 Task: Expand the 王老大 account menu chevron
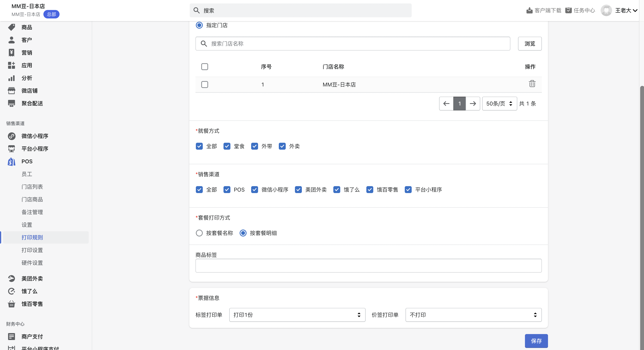635,11
